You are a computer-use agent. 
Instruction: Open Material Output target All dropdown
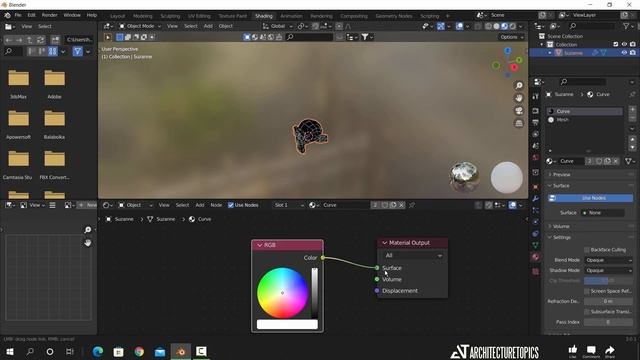413,256
